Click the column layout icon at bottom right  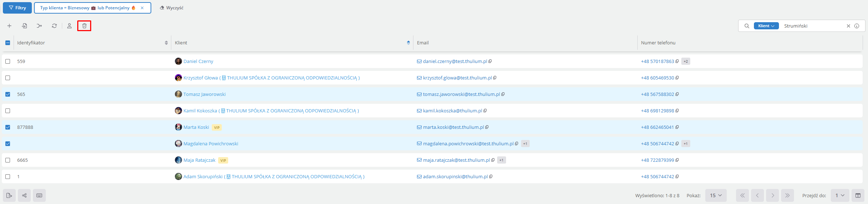[858, 195]
